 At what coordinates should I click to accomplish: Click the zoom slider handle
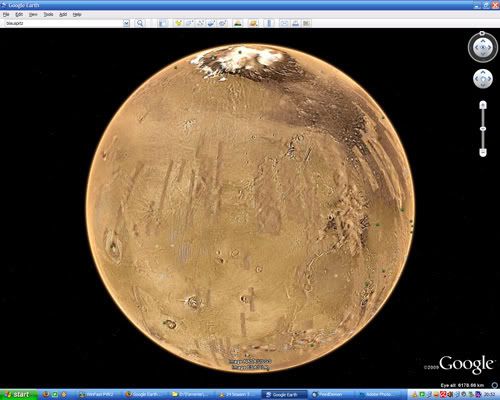coord(483,129)
